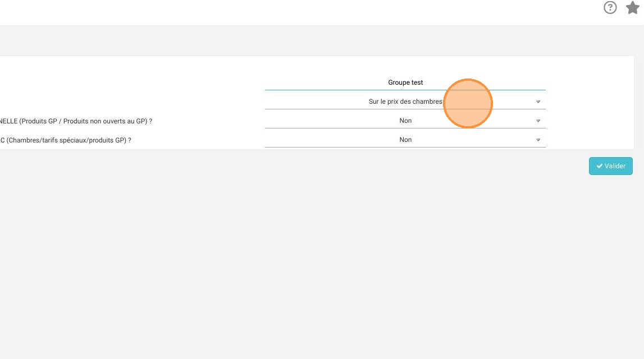
Task: Open the 'Sur le prix des chambres' dropdown
Action: tap(405, 102)
